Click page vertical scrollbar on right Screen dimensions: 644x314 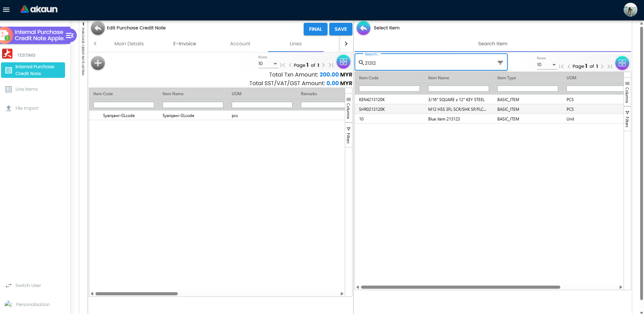(642, 163)
